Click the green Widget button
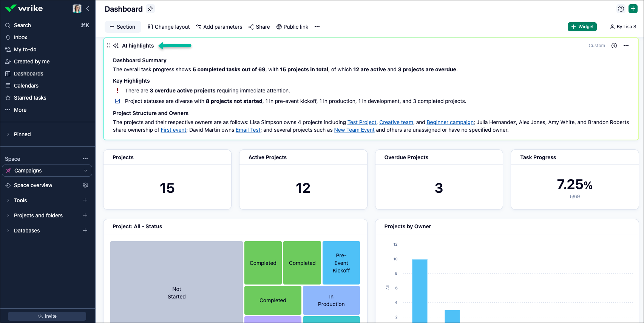 click(x=582, y=27)
